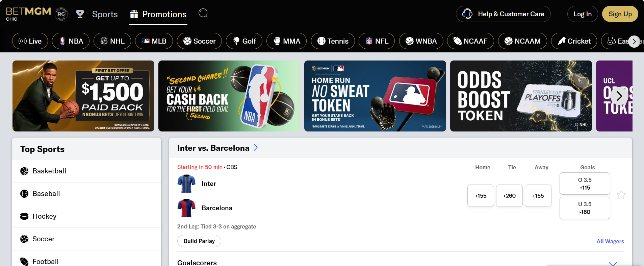Select the WNBA sports pill
Image resolution: width=644 pixels, height=266 pixels.
click(421, 41)
